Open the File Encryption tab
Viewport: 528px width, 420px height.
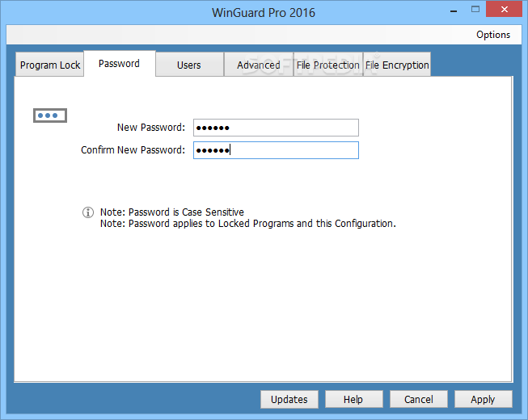click(x=397, y=65)
